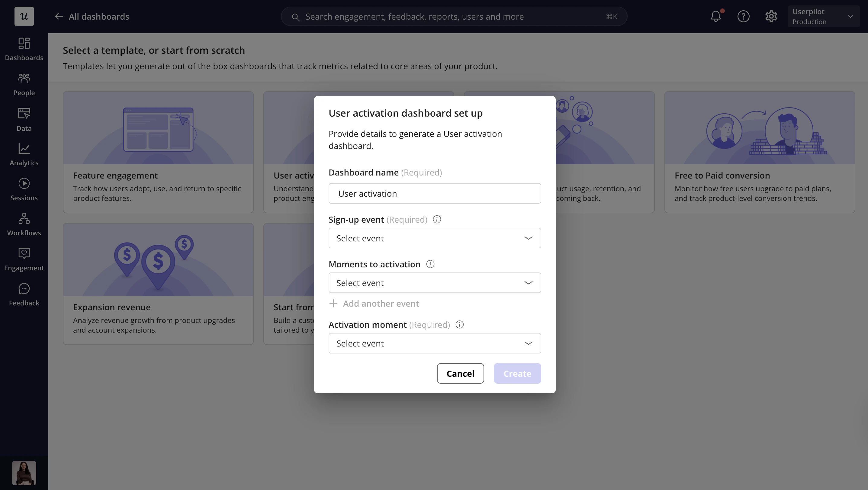Click the ⌘K shortcut hint in search
The height and width of the screenshot is (490, 868).
tap(611, 17)
